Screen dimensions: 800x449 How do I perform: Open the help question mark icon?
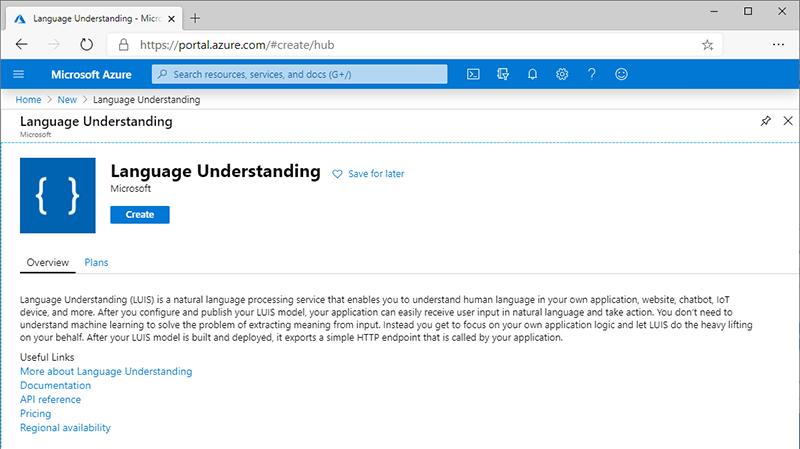tap(592, 74)
